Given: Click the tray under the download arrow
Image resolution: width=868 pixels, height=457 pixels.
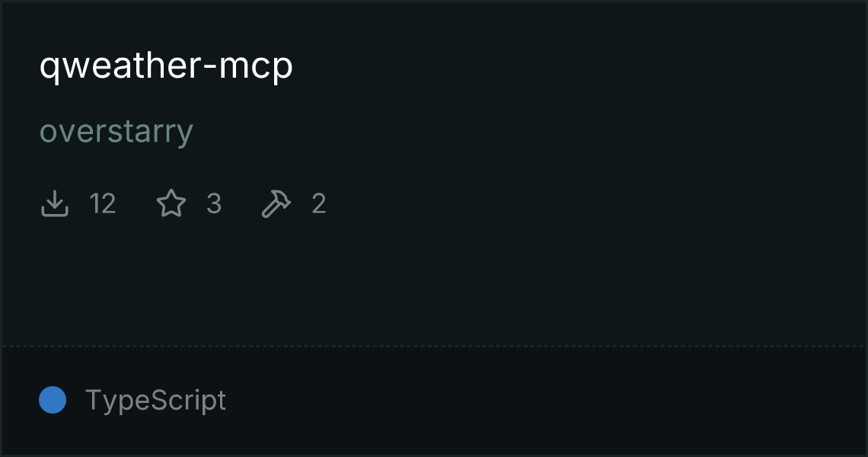Looking at the screenshot, I should [54, 210].
